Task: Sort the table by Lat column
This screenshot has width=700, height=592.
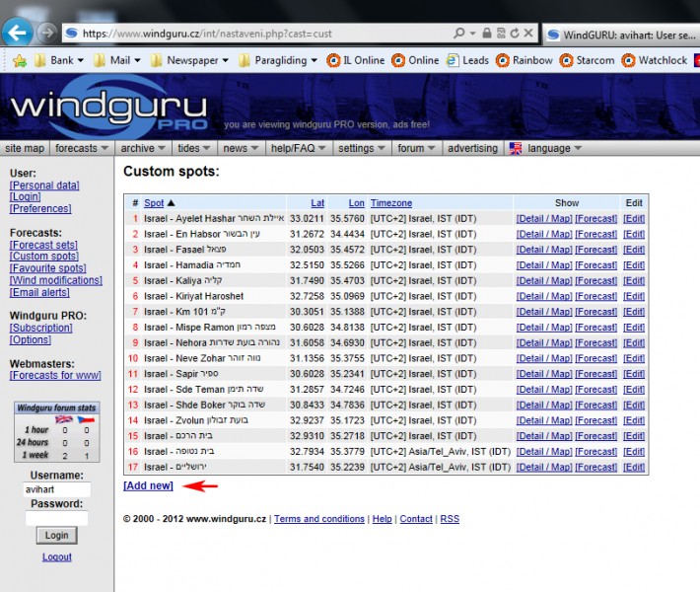Action: tap(317, 203)
